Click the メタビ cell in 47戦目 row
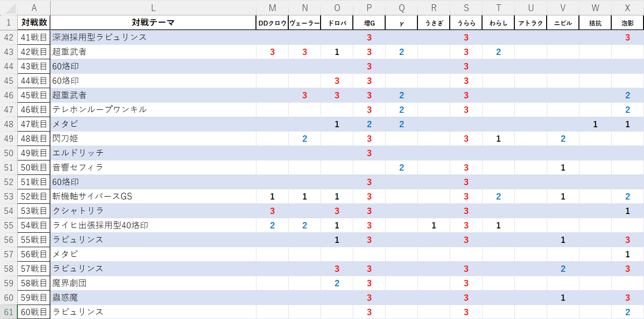 pyautogui.click(x=153, y=124)
